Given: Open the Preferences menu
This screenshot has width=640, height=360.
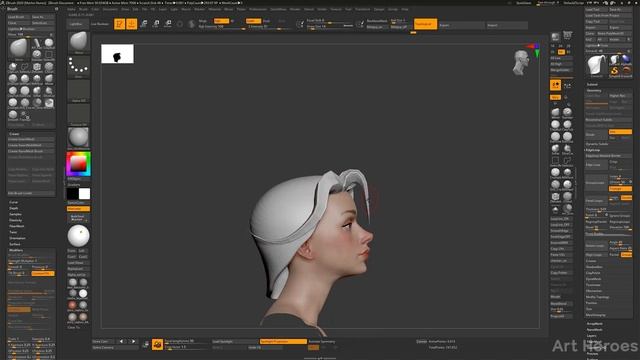Looking at the screenshot, I should tap(258, 9).
